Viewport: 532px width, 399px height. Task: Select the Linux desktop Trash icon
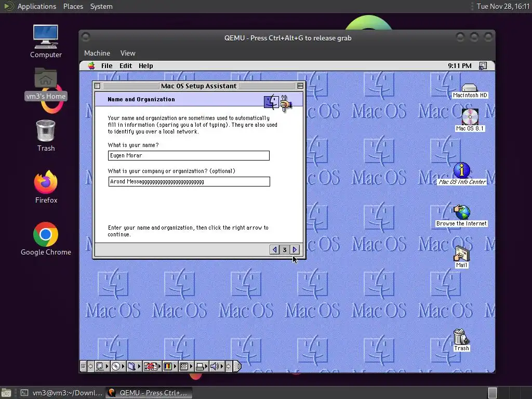pos(46,136)
